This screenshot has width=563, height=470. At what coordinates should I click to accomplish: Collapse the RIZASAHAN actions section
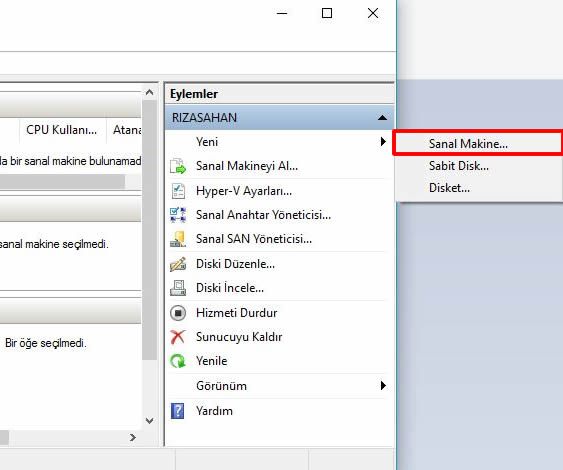[382, 118]
